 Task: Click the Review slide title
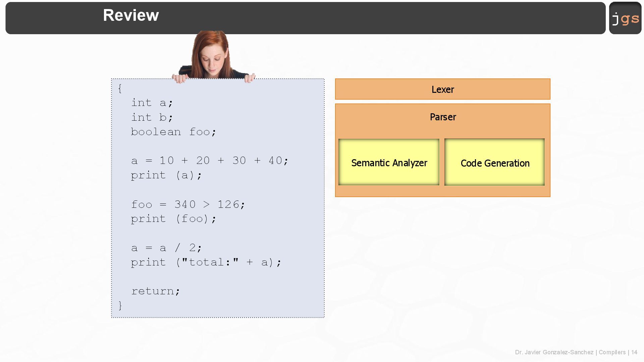(x=131, y=15)
